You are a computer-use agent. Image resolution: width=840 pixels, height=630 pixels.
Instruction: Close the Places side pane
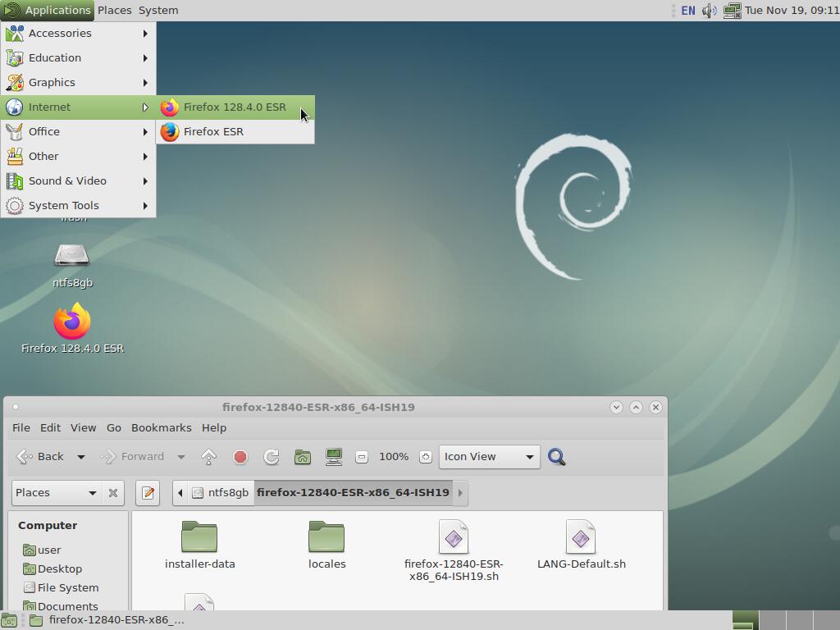click(x=113, y=493)
